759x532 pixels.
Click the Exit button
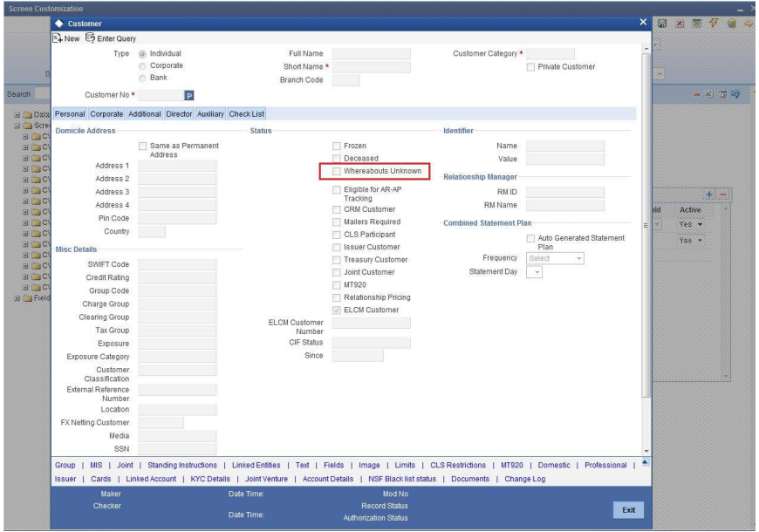pos(628,510)
